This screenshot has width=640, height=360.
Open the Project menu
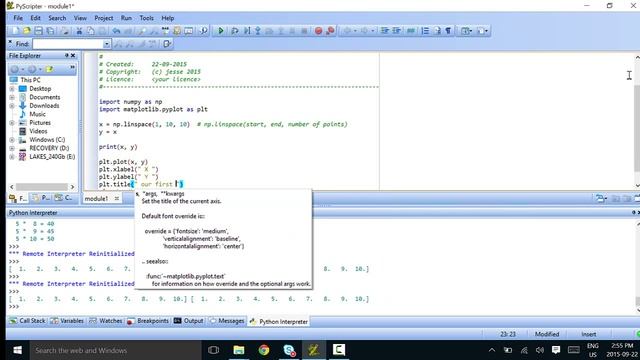104,18
